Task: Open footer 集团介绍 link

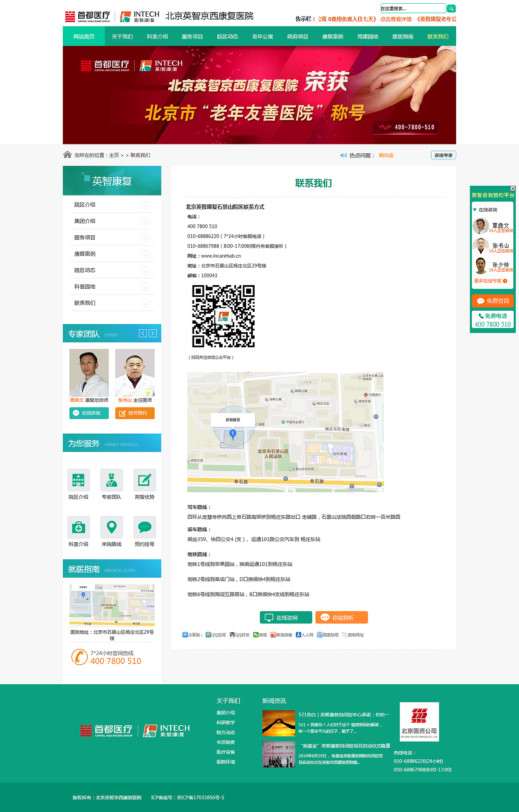Action: coord(225,713)
